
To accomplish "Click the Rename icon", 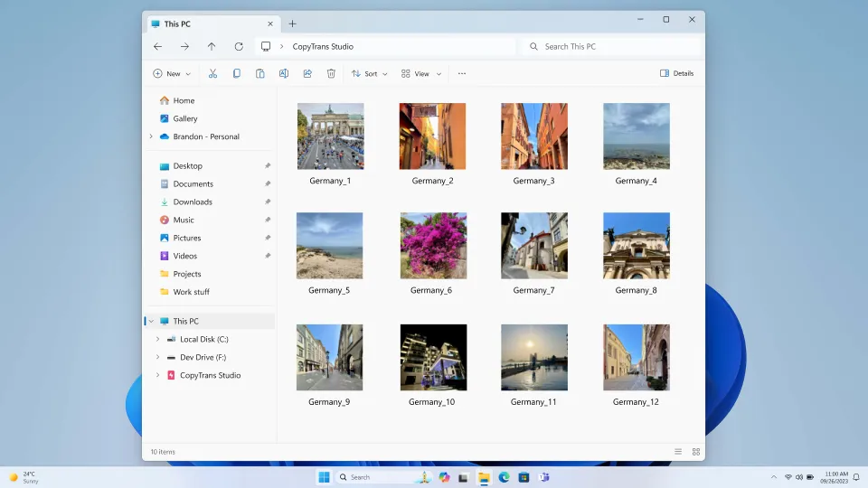I will click(283, 73).
